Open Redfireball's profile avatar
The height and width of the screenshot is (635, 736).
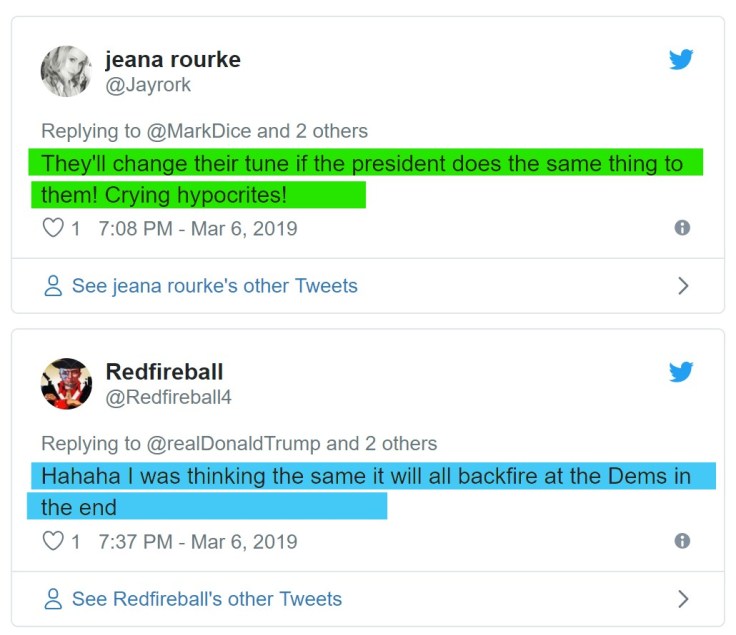click(66, 383)
